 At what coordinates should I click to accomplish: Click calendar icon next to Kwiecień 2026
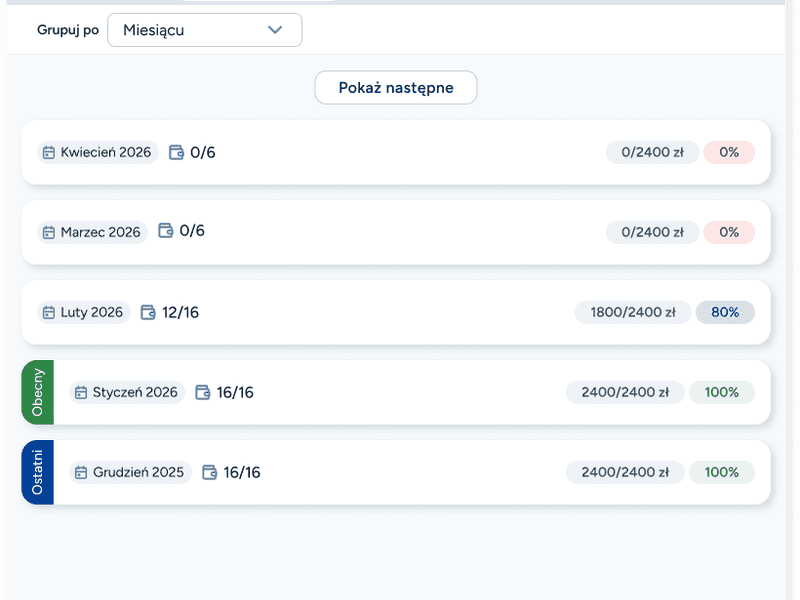coord(49,153)
